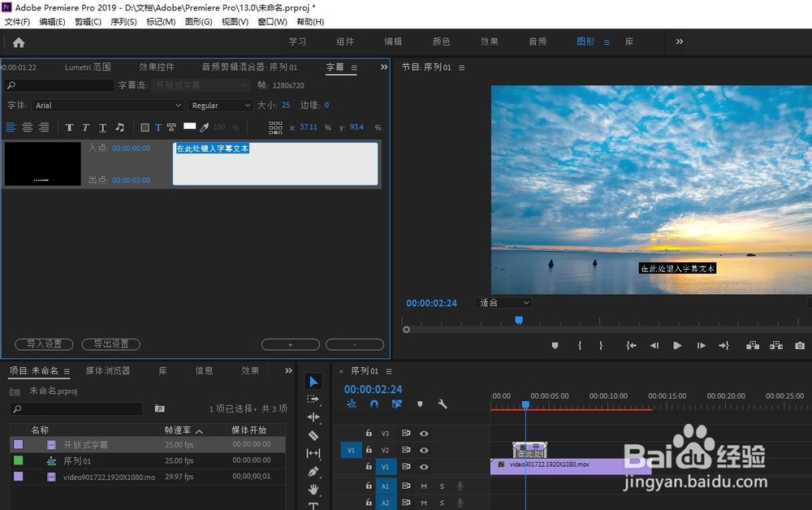Mute audio track A1
The width and height of the screenshot is (812, 510).
tap(424, 486)
